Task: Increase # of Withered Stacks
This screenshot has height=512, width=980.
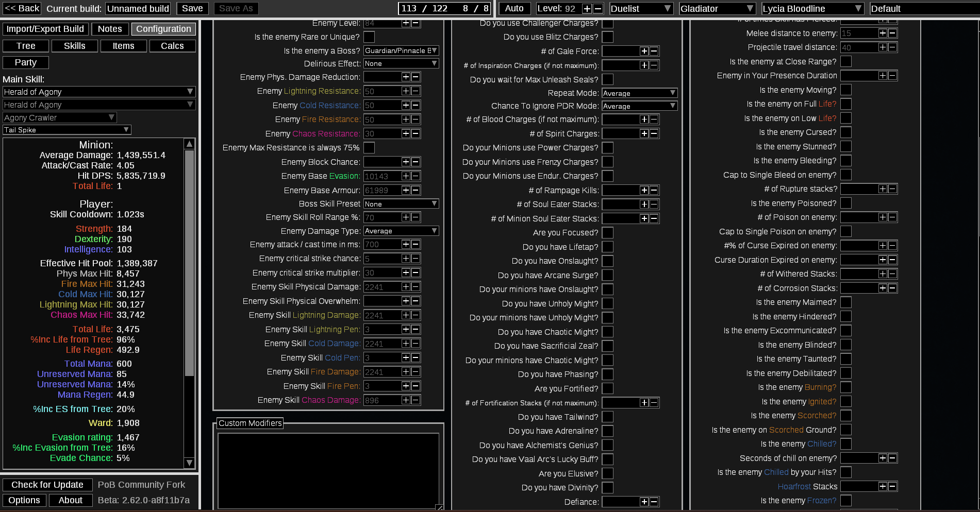Action: point(883,274)
